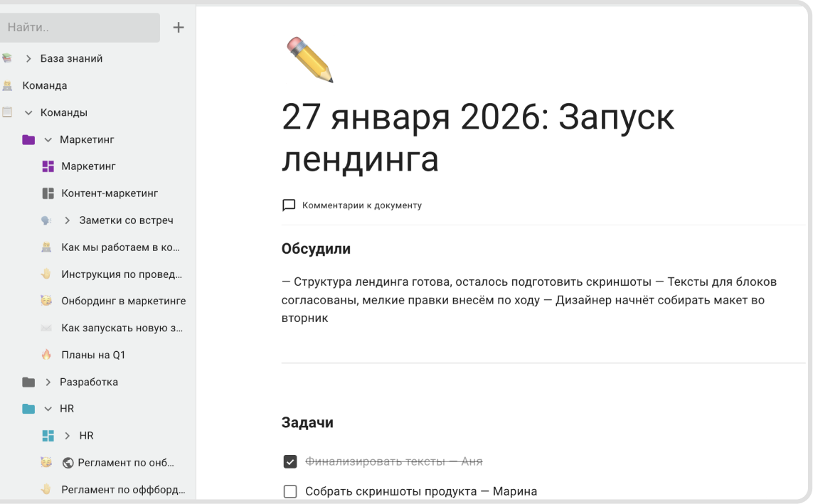Click the pencil emoji page icon
Screen dimensions: 813x504
310,60
